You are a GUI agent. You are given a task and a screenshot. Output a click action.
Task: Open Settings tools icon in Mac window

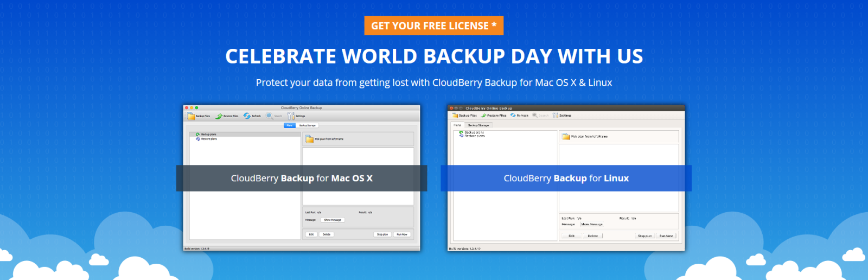[291, 116]
